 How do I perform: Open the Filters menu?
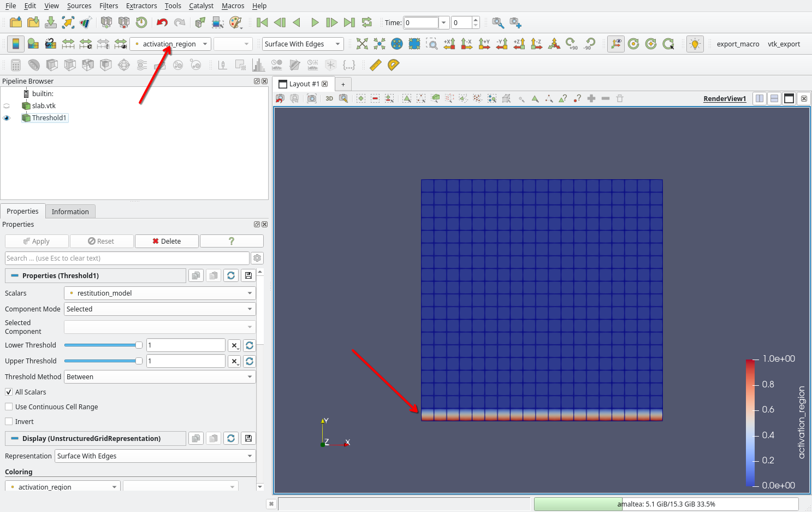pos(109,5)
